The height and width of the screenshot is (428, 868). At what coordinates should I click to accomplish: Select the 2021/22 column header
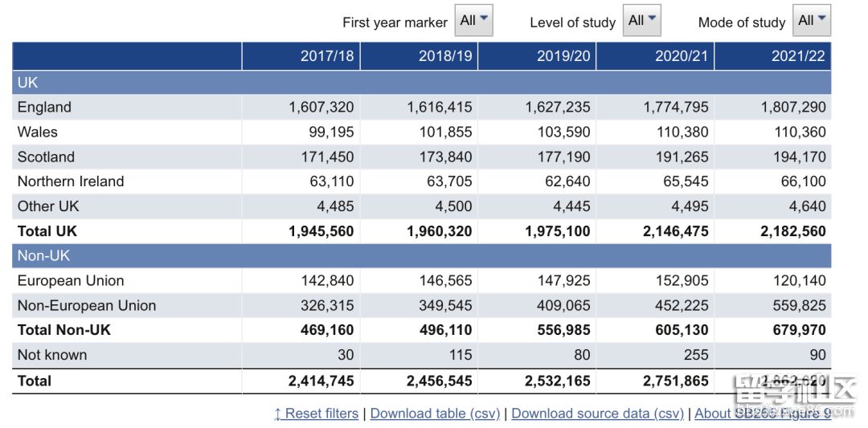coord(799,56)
